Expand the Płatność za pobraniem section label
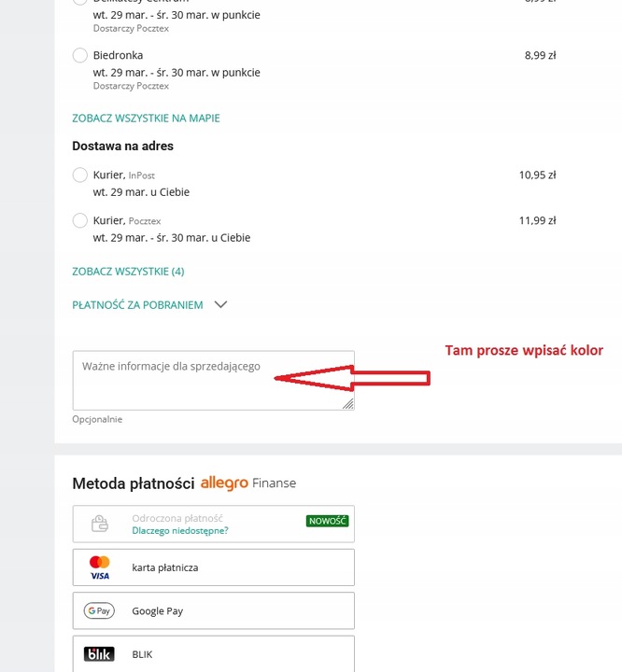This screenshot has height=672, width=622. [137, 305]
